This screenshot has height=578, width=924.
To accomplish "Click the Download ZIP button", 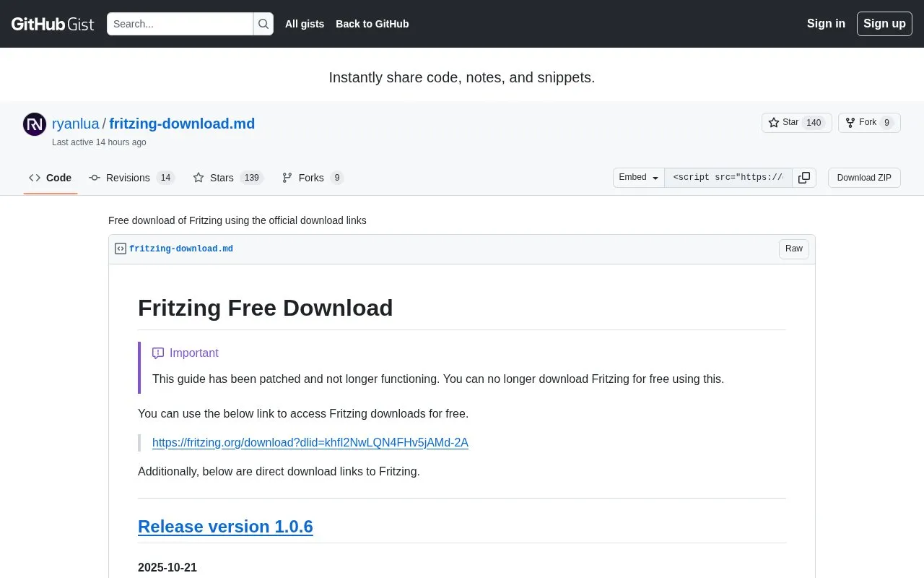I will [864, 178].
